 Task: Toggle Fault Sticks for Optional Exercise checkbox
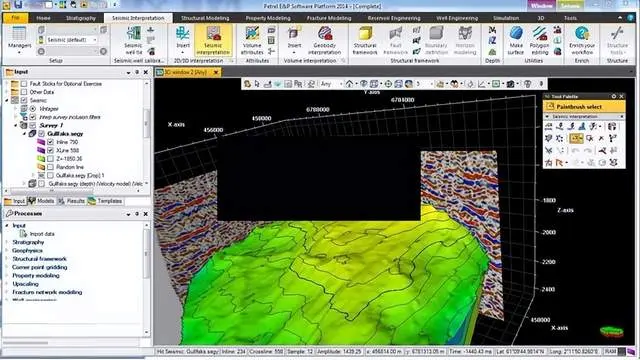pos(24,84)
